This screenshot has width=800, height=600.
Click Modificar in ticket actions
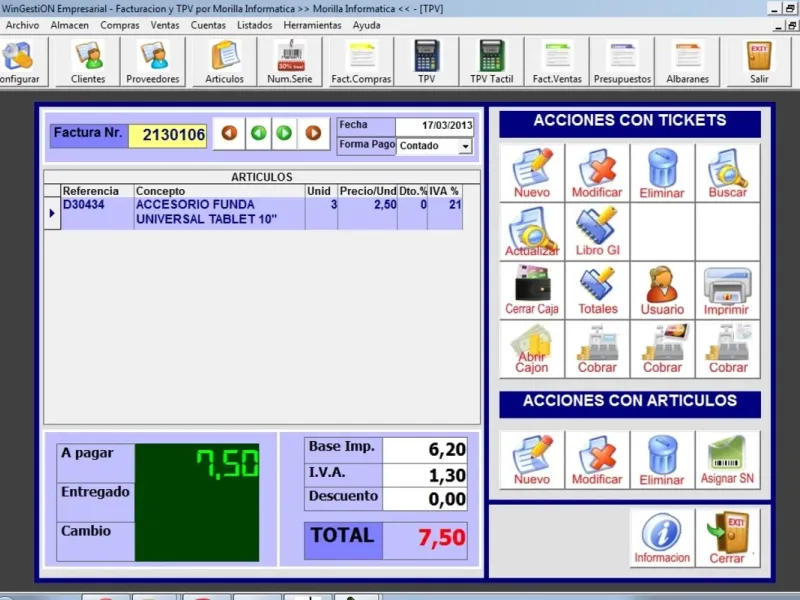[597, 173]
